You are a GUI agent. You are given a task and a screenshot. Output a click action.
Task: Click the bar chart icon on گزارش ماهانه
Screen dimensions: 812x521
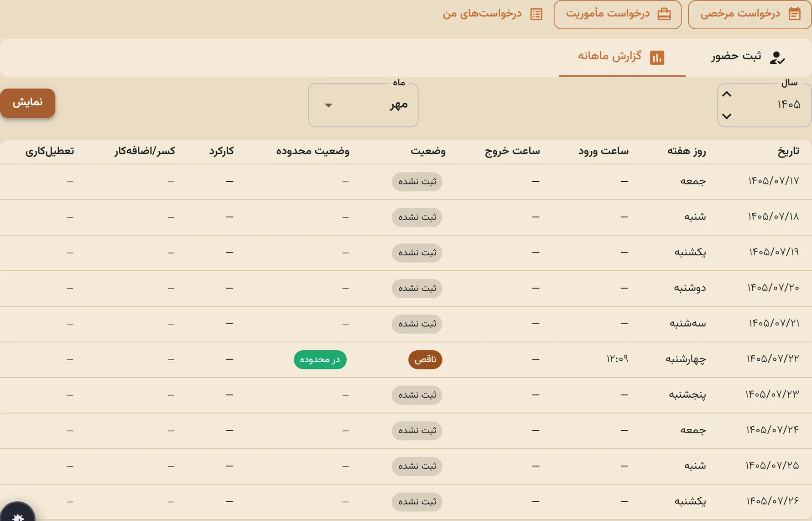[657, 58]
